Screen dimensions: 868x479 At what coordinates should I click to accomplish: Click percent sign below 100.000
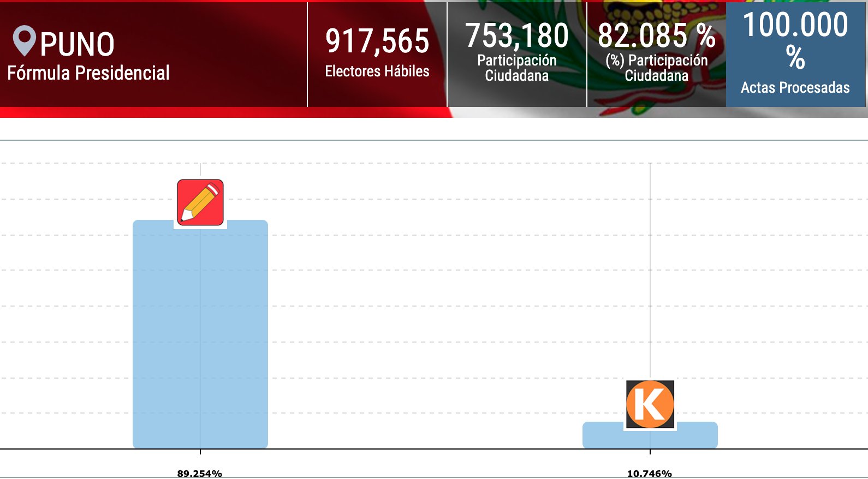(795, 57)
